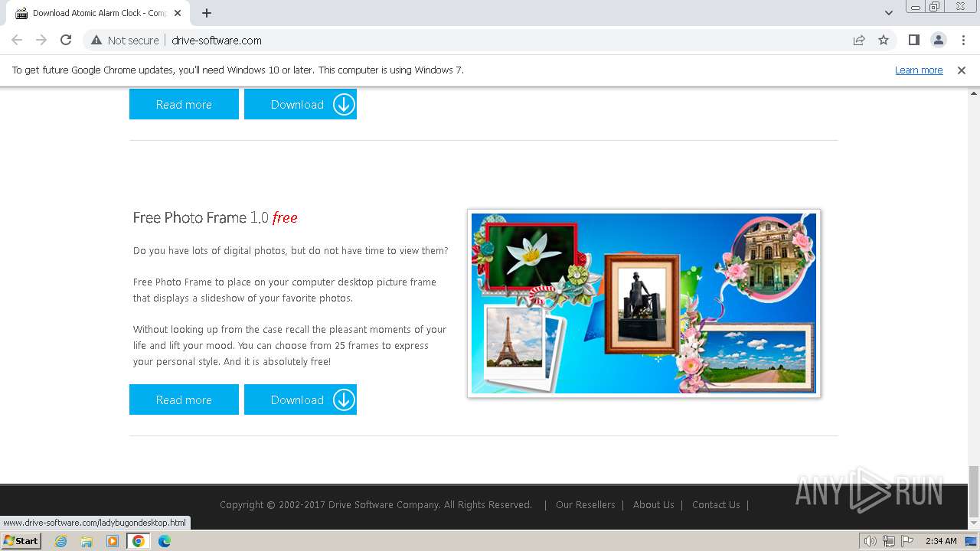Open the Chrome three-dot menu
The height and width of the screenshot is (551, 980).
[x=963, y=40]
